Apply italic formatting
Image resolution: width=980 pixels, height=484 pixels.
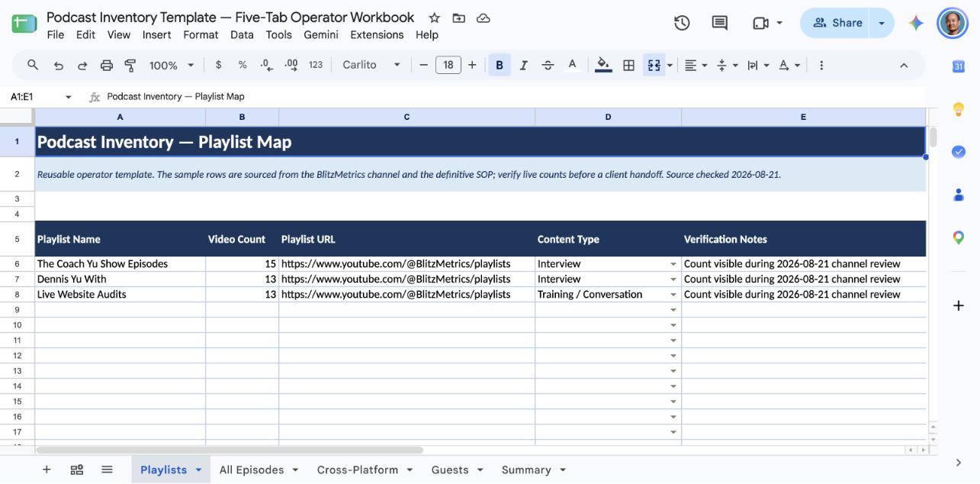click(x=523, y=66)
